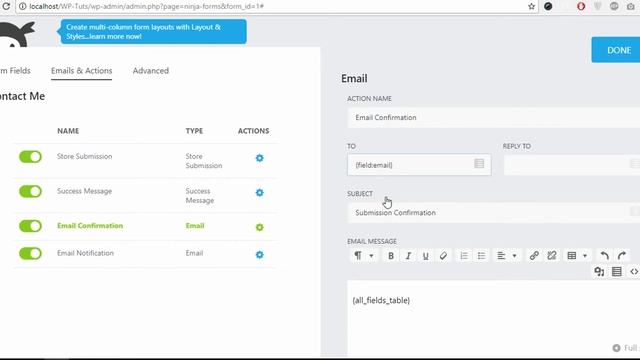This screenshot has width=640, height=360.
Task: Click the Email type in Notification row
Action: (x=194, y=253)
